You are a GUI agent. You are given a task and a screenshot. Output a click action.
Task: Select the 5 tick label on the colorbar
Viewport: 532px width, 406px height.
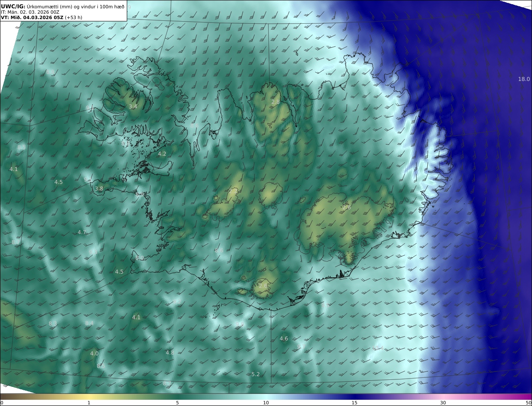(x=177, y=403)
